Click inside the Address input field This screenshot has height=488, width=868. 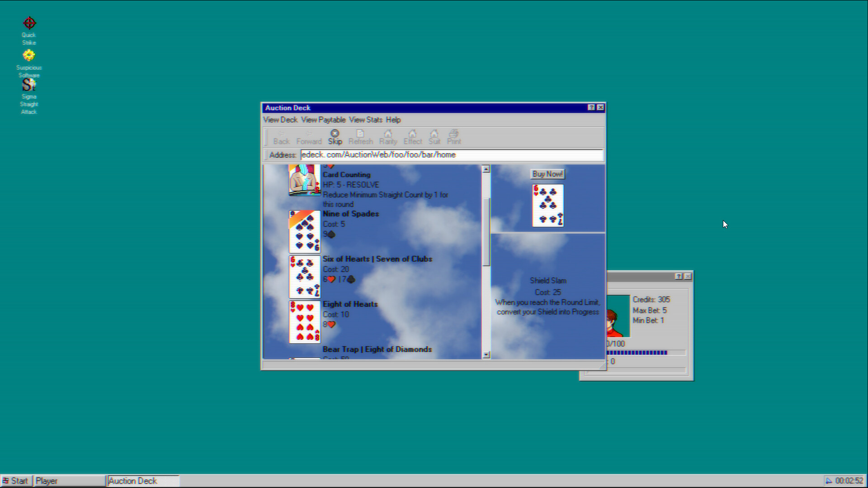coord(452,155)
